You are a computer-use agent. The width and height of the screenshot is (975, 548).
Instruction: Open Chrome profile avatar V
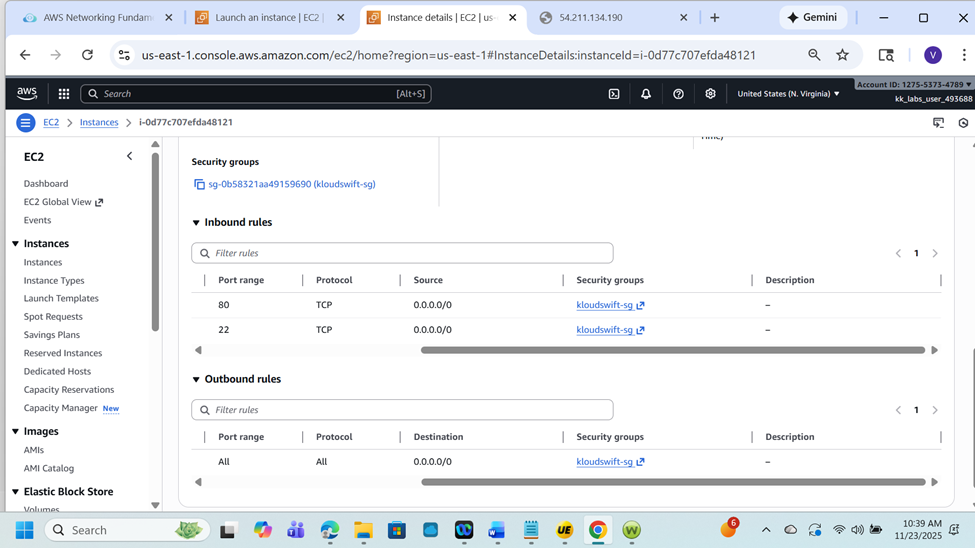[x=932, y=55]
